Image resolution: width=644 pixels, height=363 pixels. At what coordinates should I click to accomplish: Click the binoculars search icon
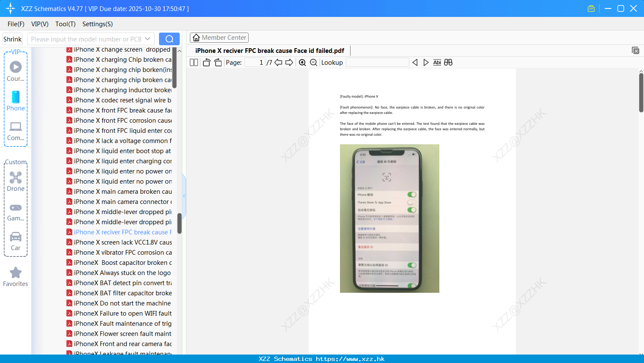[x=448, y=62]
